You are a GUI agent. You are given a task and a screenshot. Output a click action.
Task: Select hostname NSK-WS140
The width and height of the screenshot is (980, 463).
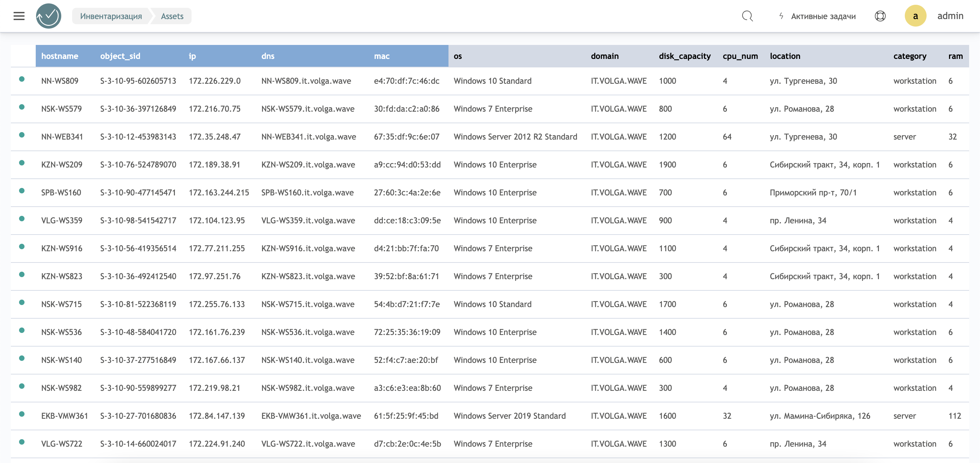point(61,360)
